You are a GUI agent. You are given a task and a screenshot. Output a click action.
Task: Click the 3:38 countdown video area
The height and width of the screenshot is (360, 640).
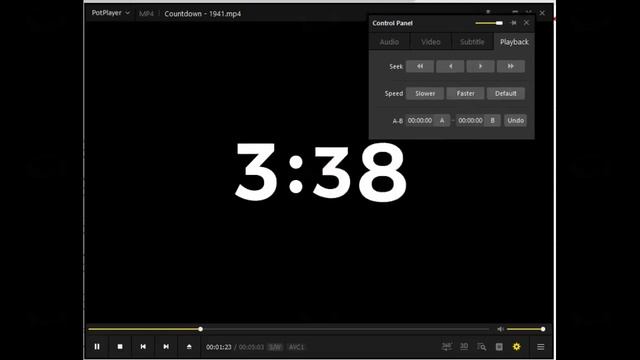tap(320, 172)
